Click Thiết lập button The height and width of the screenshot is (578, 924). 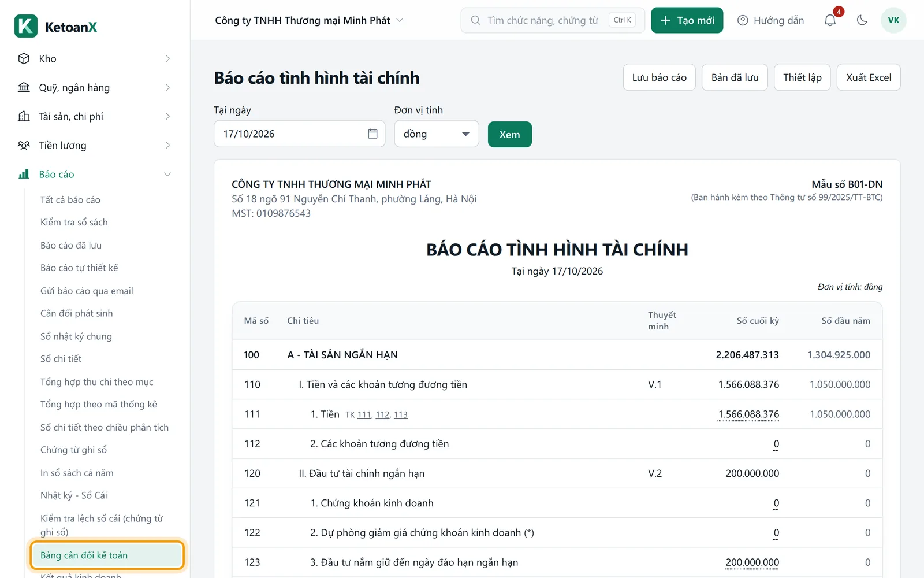(802, 77)
